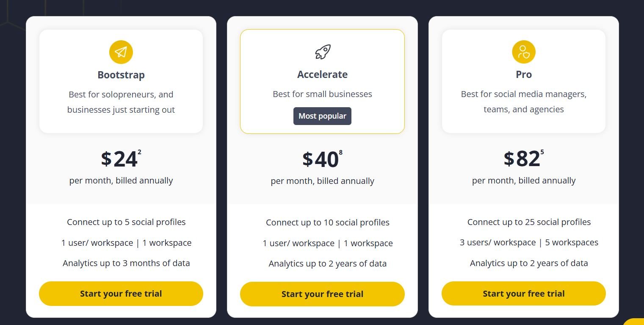Click the yellow circle at bottom-right corner

pyautogui.click(x=635, y=322)
